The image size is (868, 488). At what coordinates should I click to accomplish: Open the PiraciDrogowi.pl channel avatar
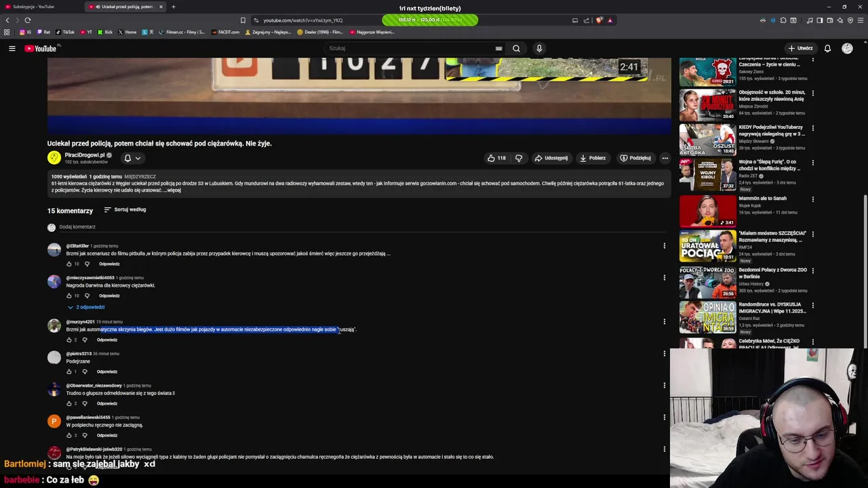54,158
